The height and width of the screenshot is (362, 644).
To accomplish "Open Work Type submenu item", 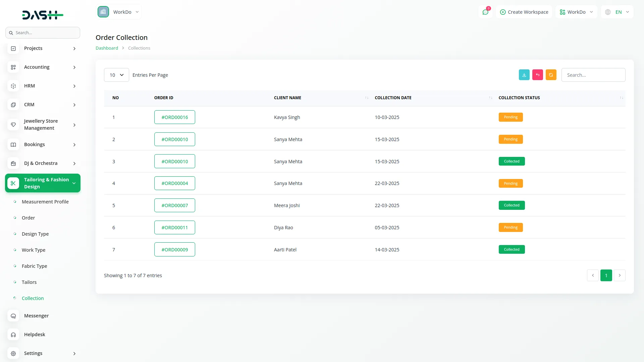I will 34,250.
